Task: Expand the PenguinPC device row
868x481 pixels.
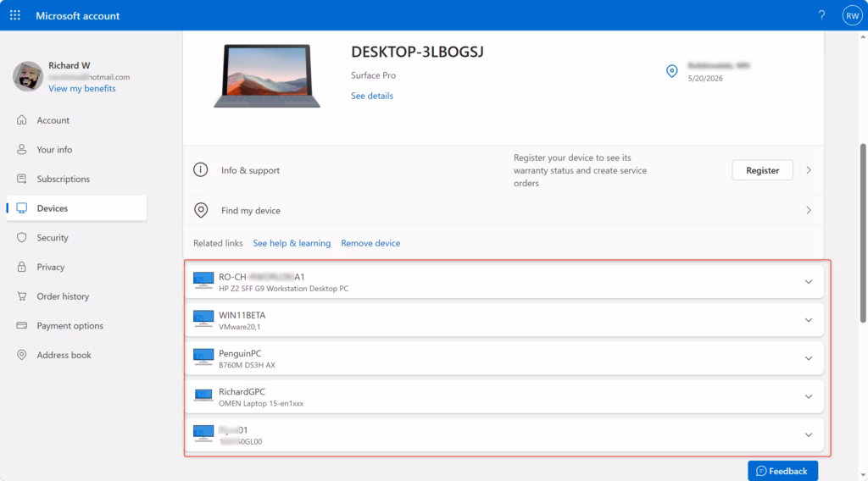Action: 808,358
